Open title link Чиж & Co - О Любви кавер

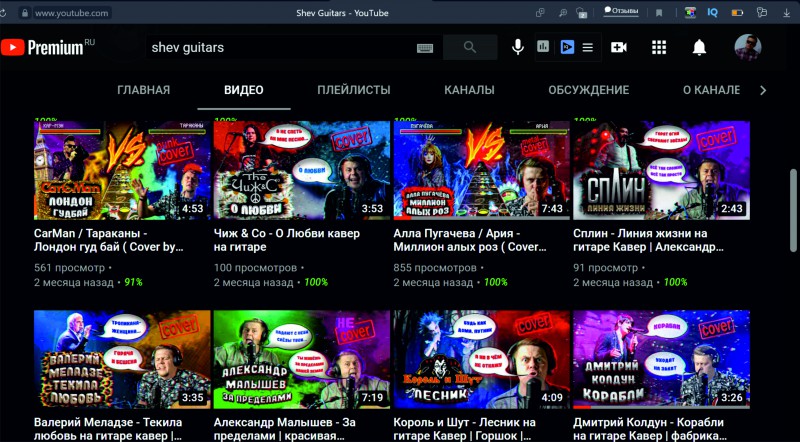pyautogui.click(x=287, y=240)
